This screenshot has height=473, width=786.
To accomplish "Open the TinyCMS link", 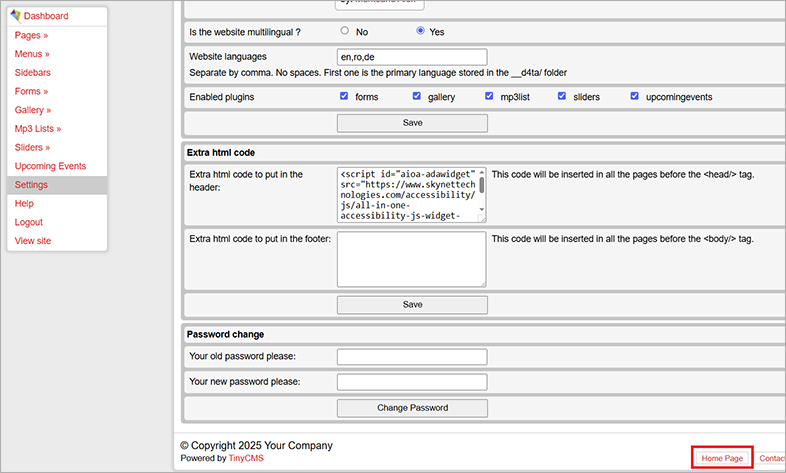I will pos(246,459).
